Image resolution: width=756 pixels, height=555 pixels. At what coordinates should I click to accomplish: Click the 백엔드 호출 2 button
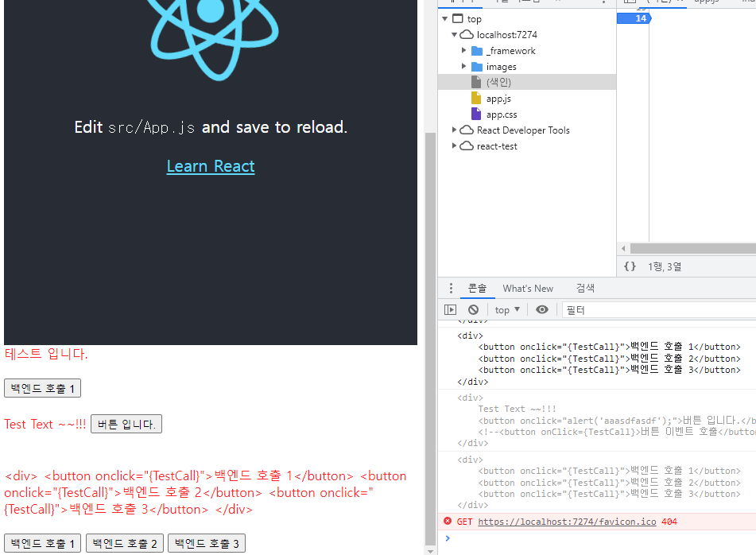pyautogui.click(x=125, y=543)
